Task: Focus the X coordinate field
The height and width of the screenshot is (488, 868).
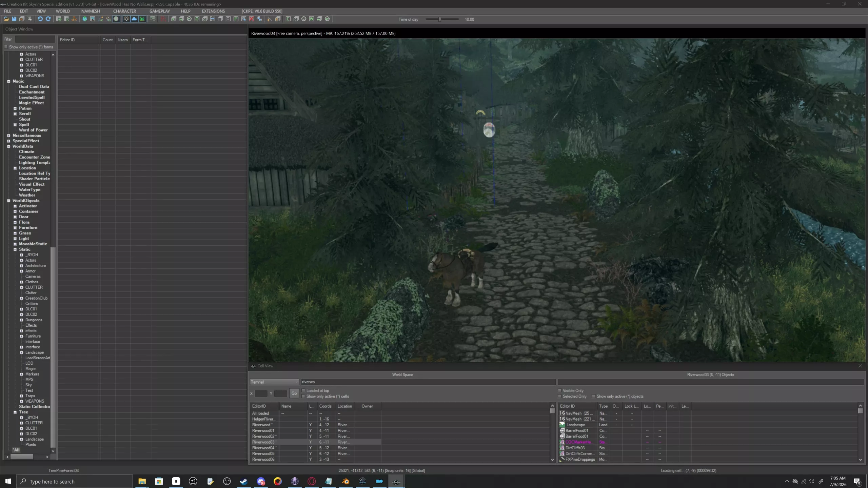Action: point(261,393)
